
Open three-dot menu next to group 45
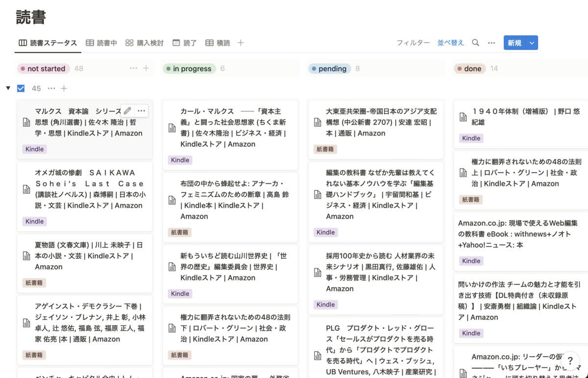[51, 88]
